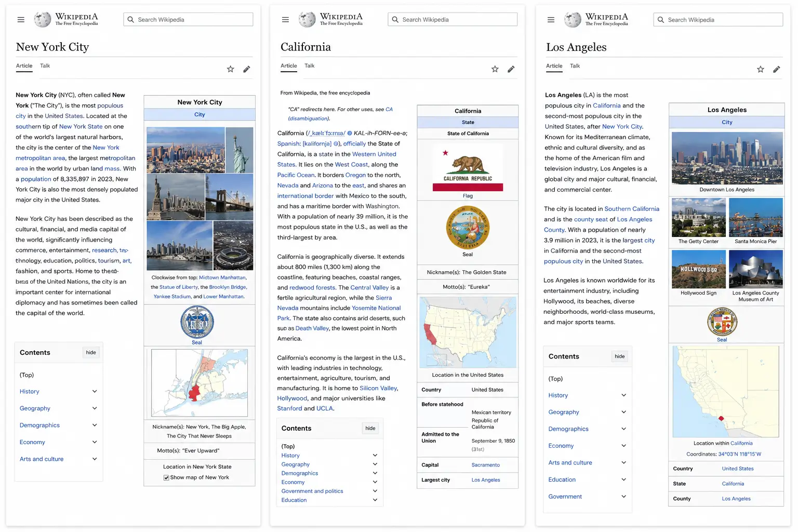This screenshot has height=532, width=798.
Task: Click search magnifier icon on Los Angeles page
Action: coord(661,20)
